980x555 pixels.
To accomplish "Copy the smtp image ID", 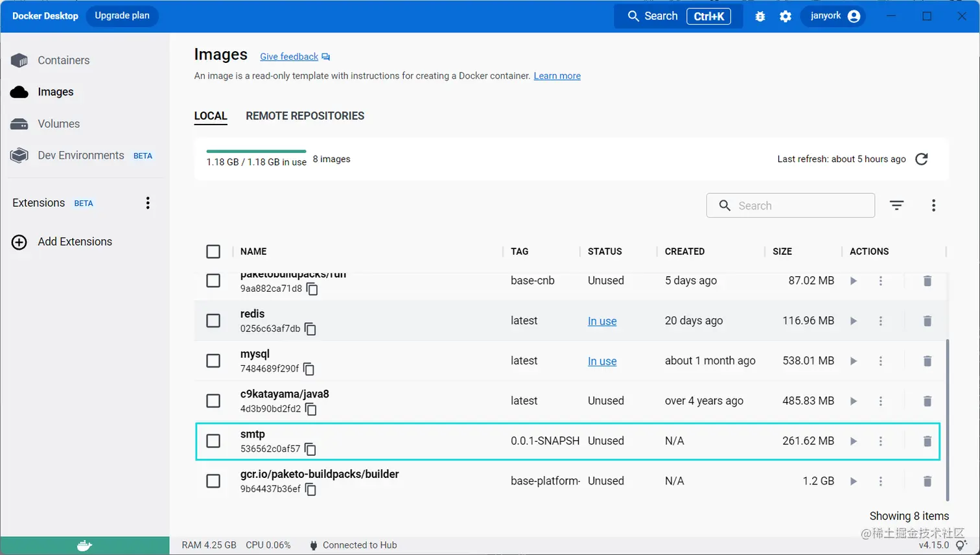I will (310, 449).
